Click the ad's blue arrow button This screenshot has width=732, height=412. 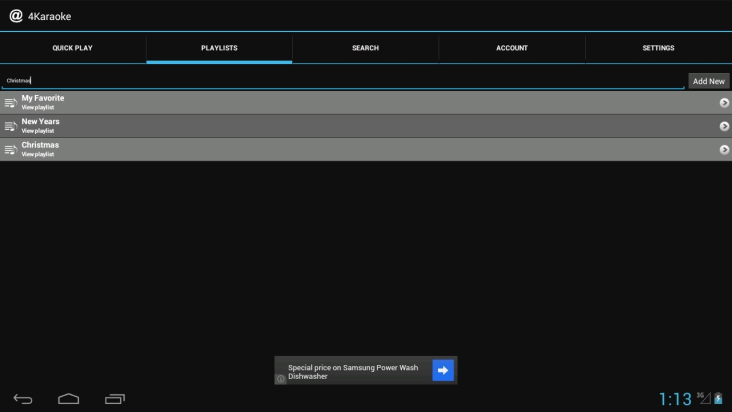(443, 370)
